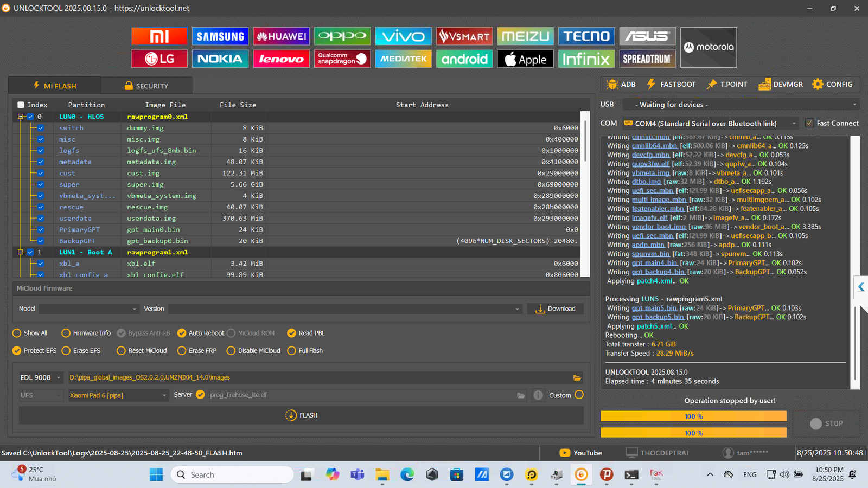Open the Huawei brand module
Screen dimensions: 868x488
[282, 36]
